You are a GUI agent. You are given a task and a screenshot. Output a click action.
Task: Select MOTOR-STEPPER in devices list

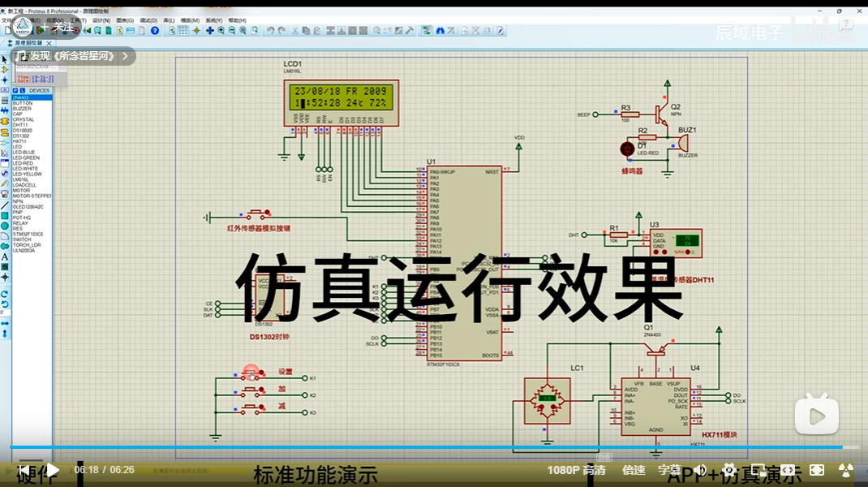pos(32,196)
